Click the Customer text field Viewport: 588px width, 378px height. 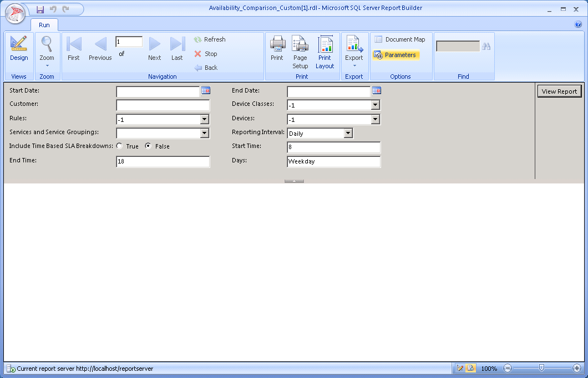point(163,105)
